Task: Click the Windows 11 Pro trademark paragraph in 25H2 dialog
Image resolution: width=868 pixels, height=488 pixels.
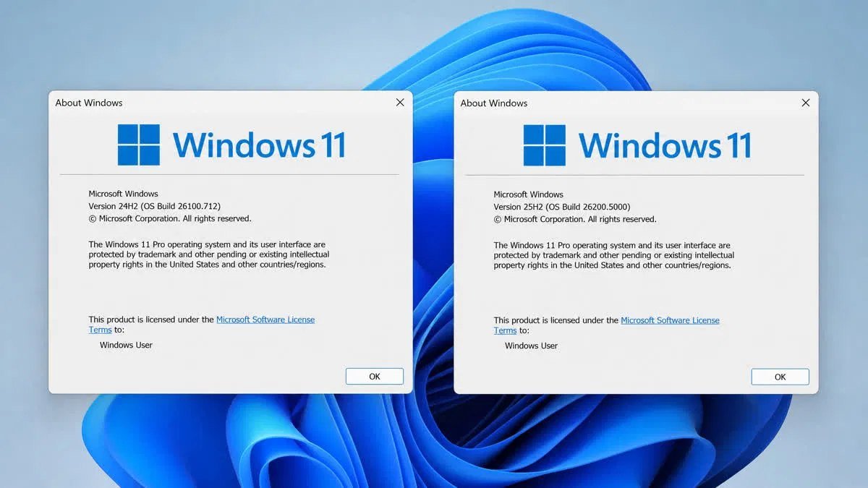Action: (x=613, y=255)
